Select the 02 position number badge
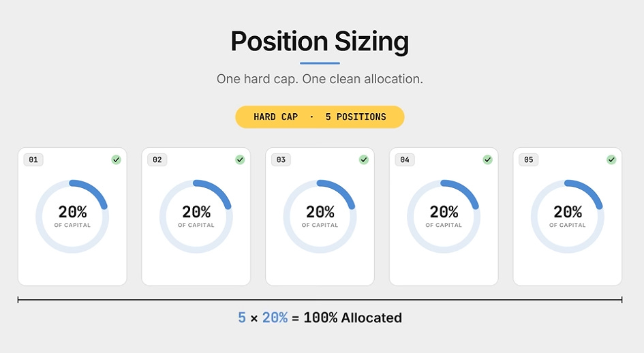This screenshot has width=644, height=353. coord(157,160)
